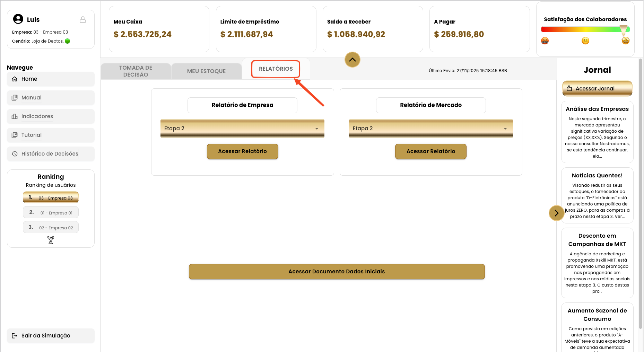Click the Home house icon
The height and width of the screenshot is (352, 644).
pyautogui.click(x=15, y=79)
